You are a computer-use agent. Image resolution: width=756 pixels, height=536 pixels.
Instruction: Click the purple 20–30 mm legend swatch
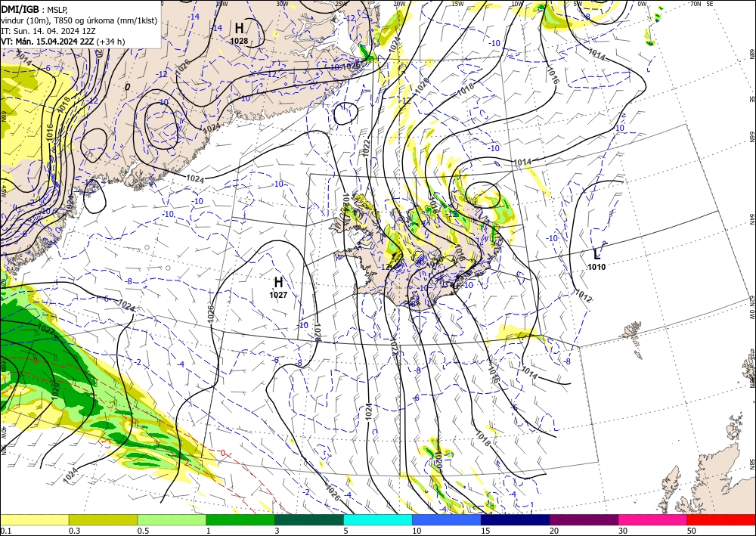coord(584,519)
